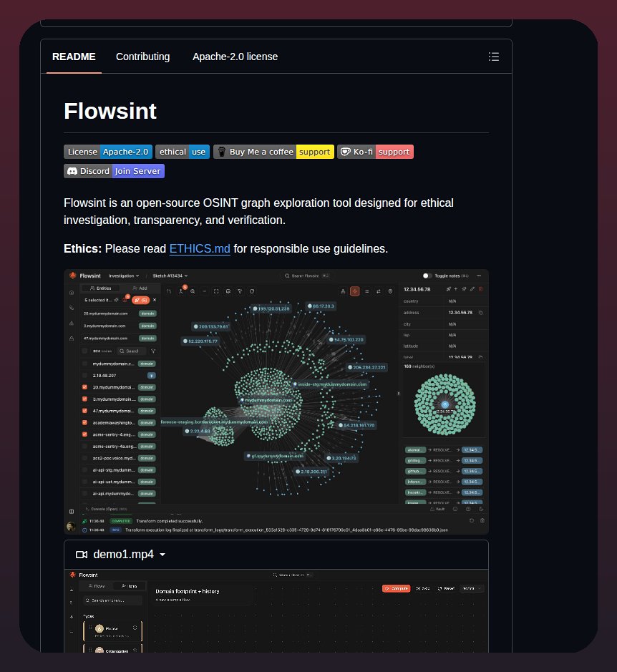Click the phone icon in left sidebar

(71, 308)
